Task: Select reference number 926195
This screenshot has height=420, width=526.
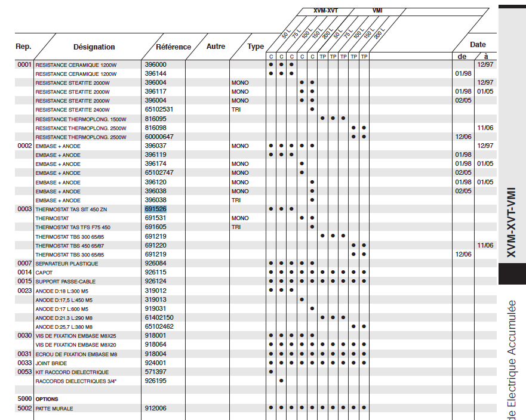Action: tap(156, 381)
